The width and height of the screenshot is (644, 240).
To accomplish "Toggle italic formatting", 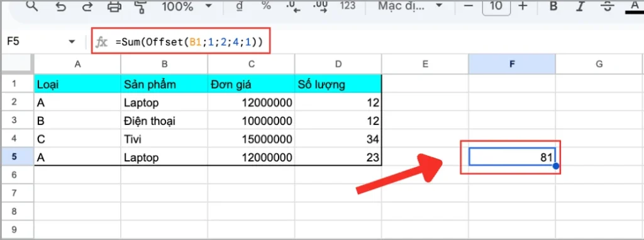I will 580,6.
